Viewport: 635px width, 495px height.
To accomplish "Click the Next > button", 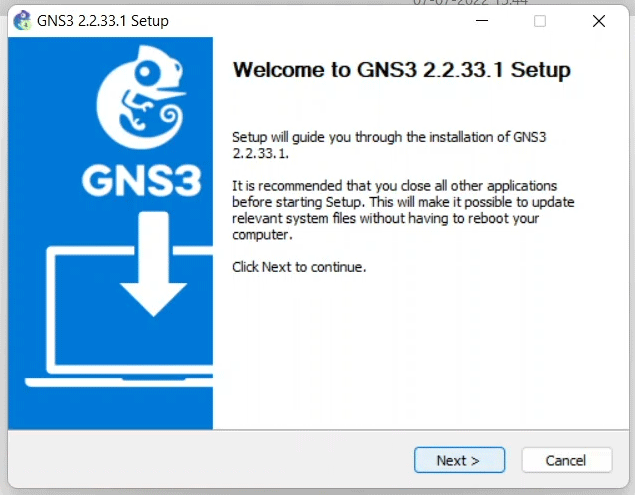I will 459,460.
